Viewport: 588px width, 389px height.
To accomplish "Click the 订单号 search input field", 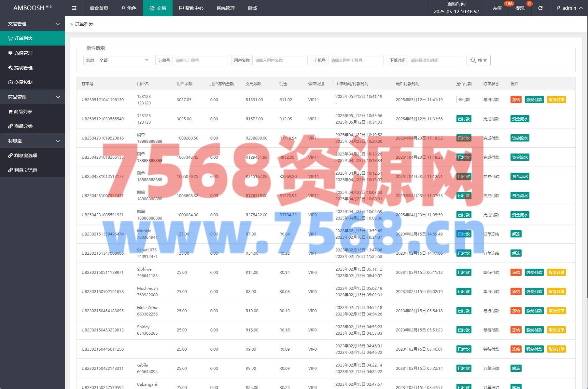I will (200, 60).
